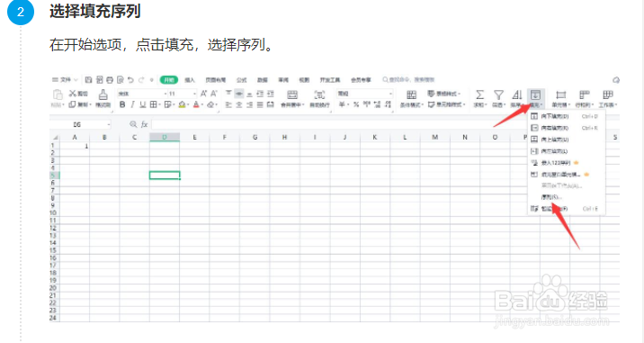Click the Save icon in quick toolbar
The image size is (644, 343).
click(x=88, y=80)
